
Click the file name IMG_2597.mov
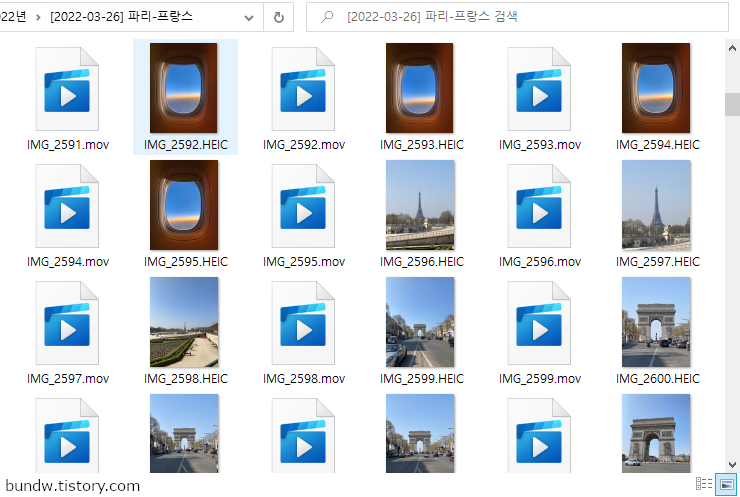[68, 379]
